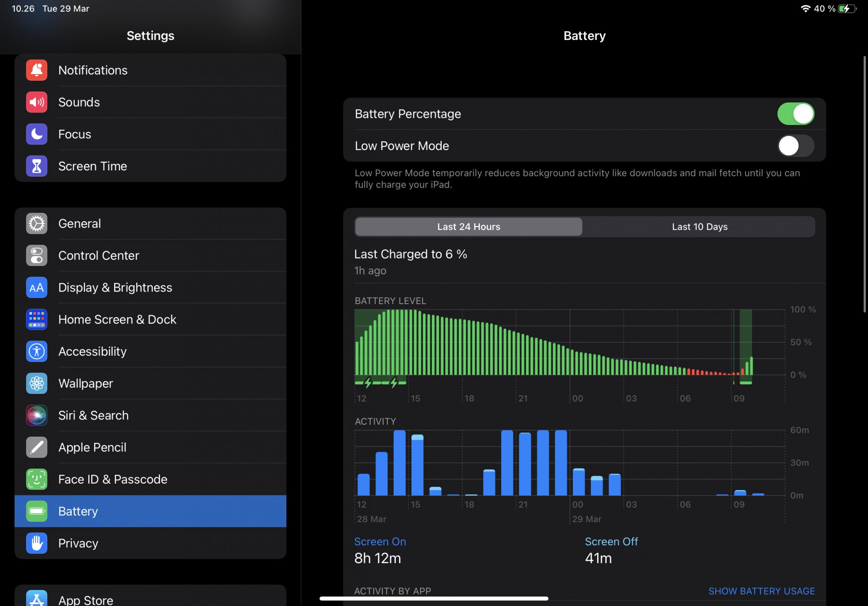
Task: Open Display & Brightness settings
Action: coord(115,287)
